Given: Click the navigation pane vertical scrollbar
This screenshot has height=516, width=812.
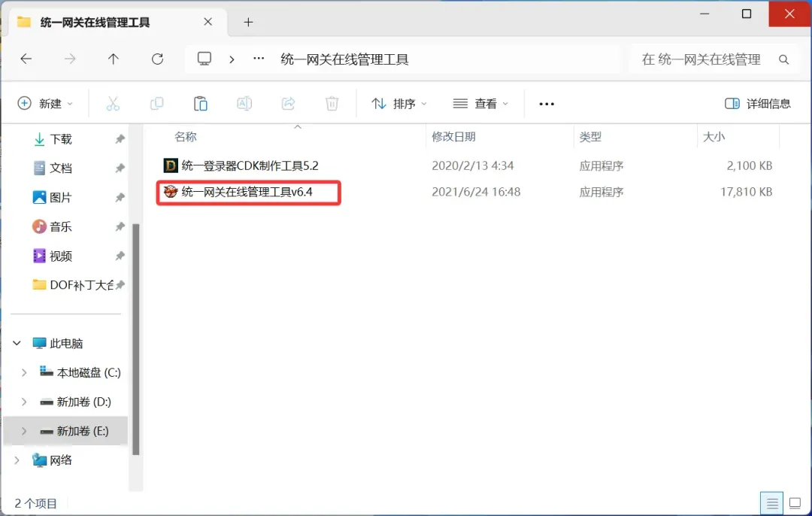Looking at the screenshot, I should [136, 338].
